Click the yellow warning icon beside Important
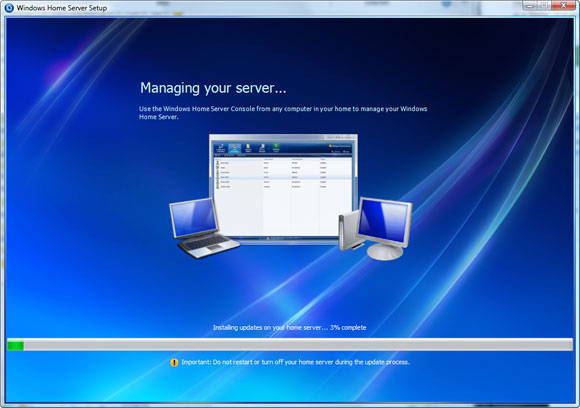The image size is (580, 408). (x=174, y=363)
